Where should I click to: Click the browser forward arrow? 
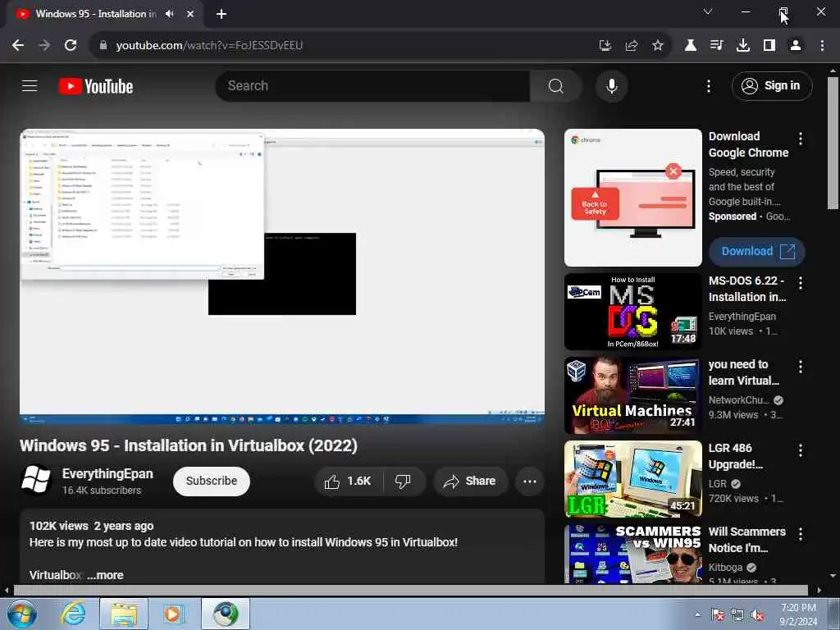tap(44, 46)
